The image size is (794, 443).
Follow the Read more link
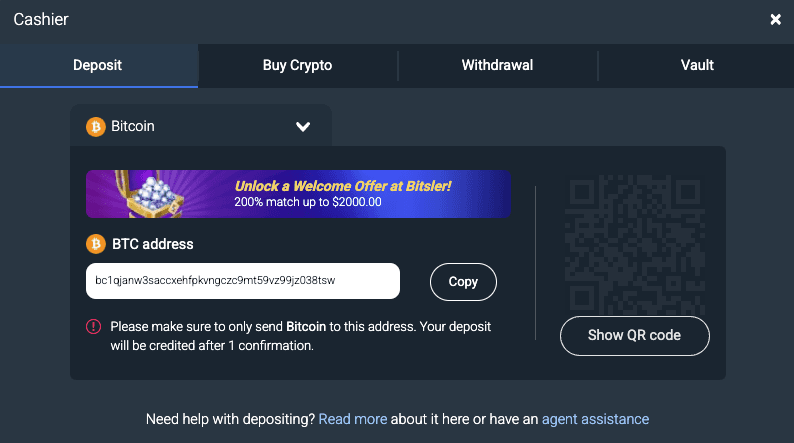tap(352, 419)
